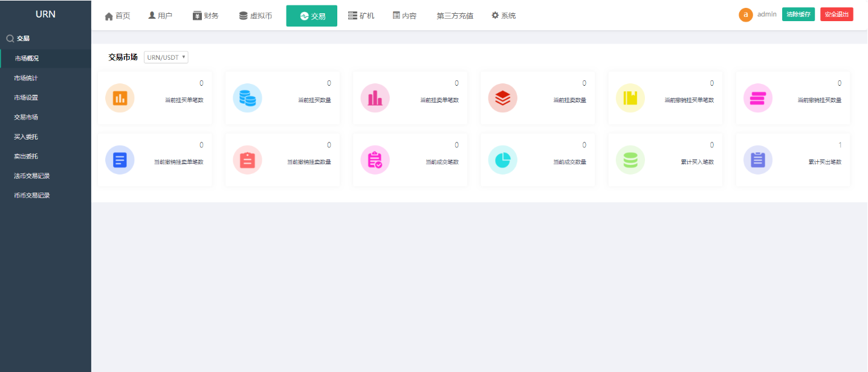Open 市场统计 in the sidebar

coord(26,78)
